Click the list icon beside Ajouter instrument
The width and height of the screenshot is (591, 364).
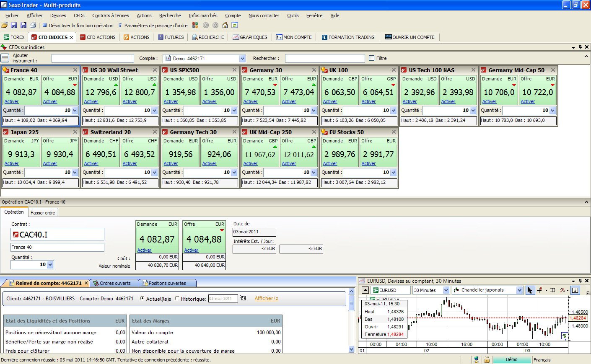[5, 58]
